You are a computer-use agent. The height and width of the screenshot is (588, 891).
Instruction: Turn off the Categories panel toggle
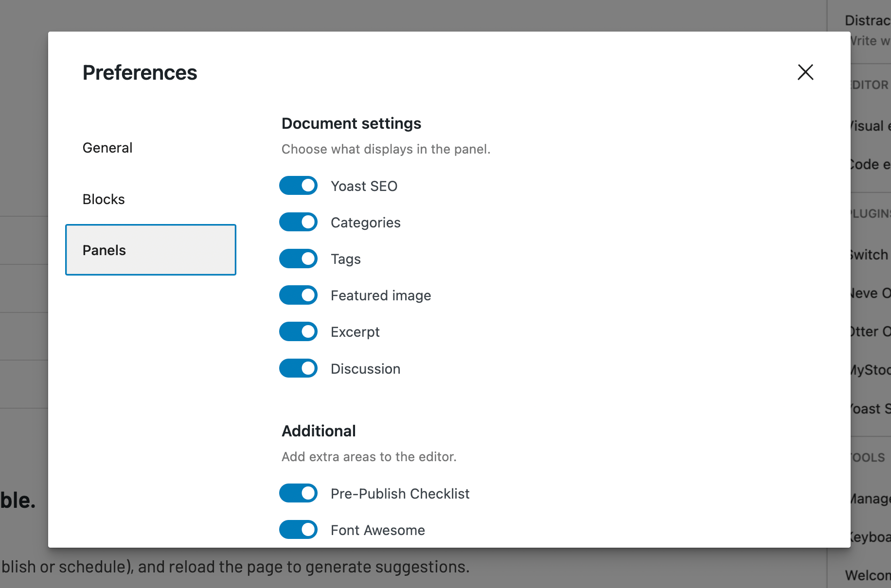click(298, 222)
